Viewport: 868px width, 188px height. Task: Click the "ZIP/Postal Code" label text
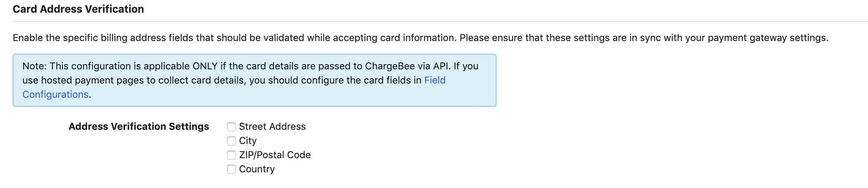coord(275,155)
